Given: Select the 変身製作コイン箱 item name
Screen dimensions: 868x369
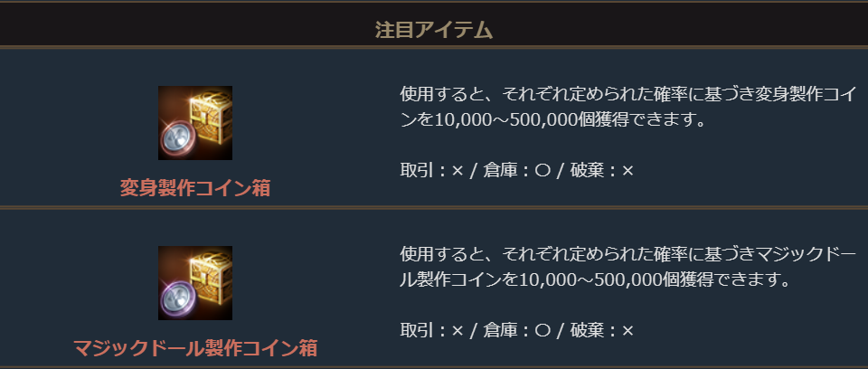Looking at the screenshot, I should [195, 188].
